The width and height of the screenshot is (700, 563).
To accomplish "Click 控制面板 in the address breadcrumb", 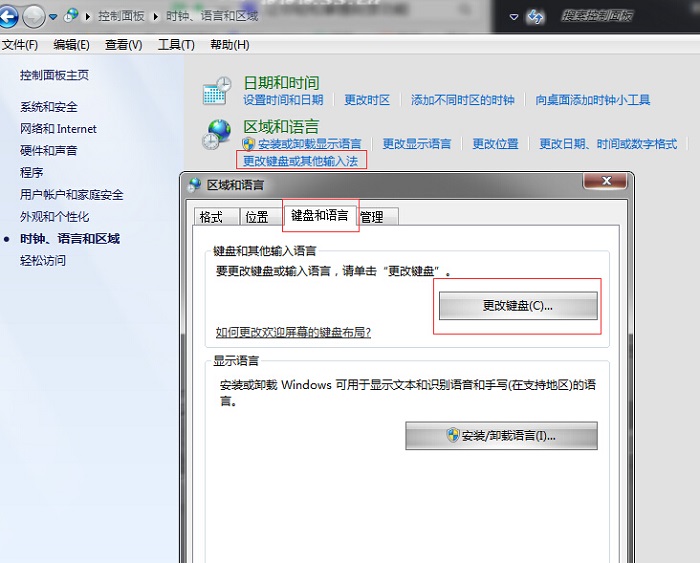I will (x=121, y=16).
